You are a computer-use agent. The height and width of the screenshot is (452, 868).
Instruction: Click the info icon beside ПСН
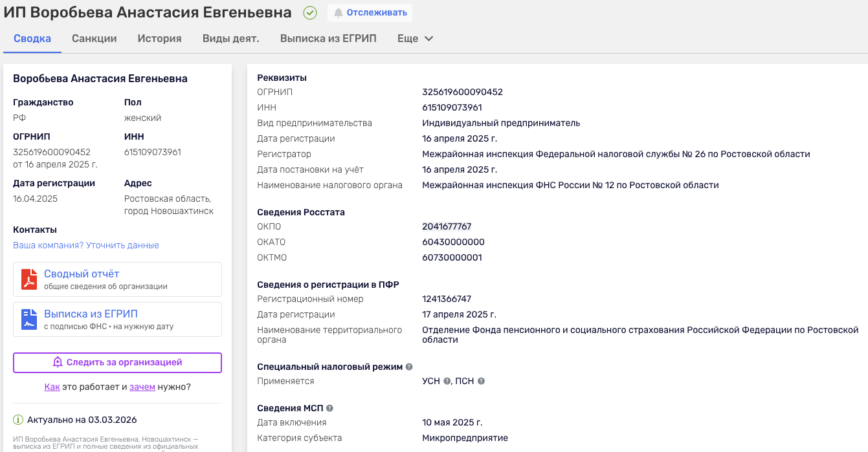tap(480, 381)
